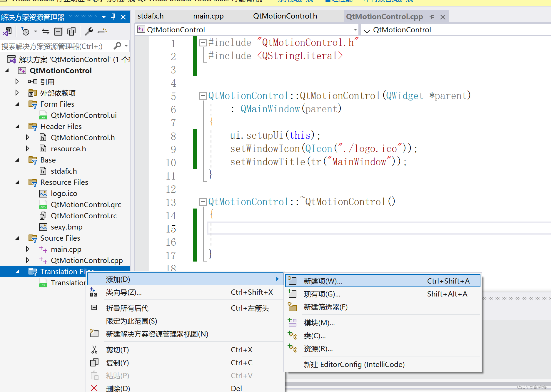Collapse the QtMotionControl project node
This screenshot has height=392, width=551.
[x=7, y=71]
